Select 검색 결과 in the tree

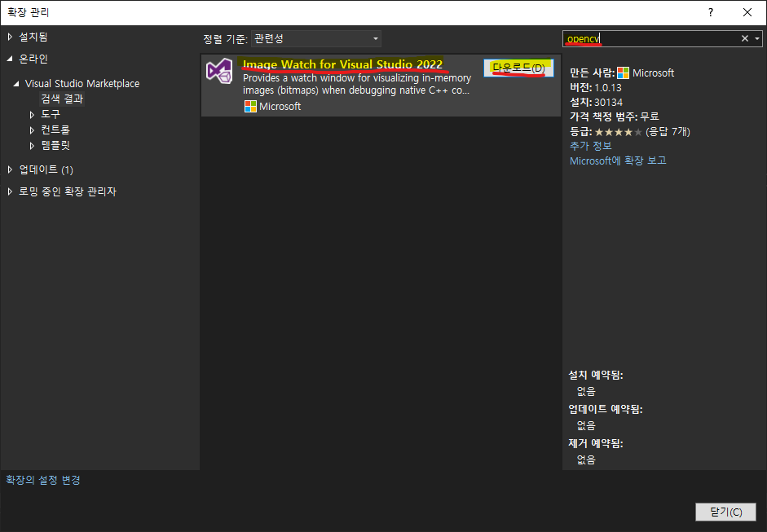pos(62,99)
